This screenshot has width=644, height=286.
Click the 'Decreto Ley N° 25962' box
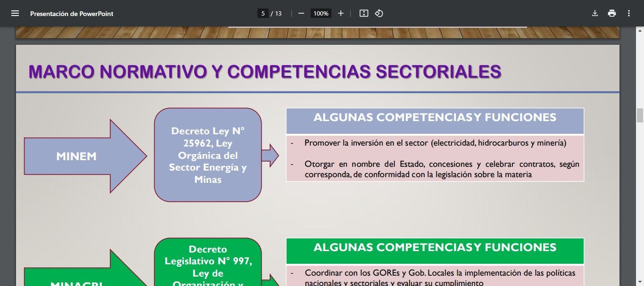click(208, 155)
